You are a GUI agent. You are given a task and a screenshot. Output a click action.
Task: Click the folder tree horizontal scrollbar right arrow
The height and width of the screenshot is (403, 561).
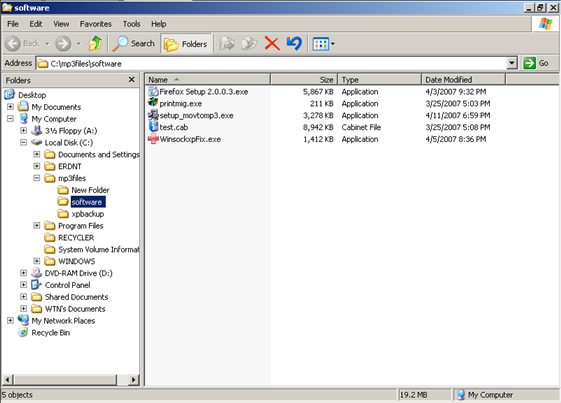(x=134, y=379)
